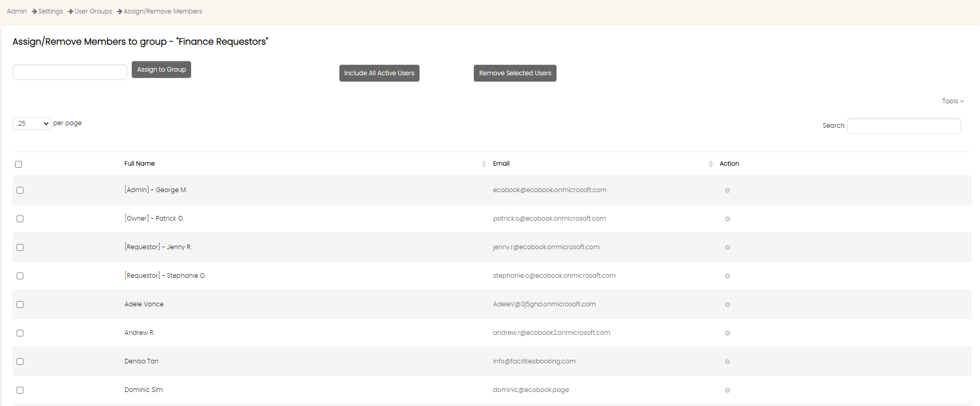Image resolution: width=980 pixels, height=406 pixels.
Task: Go to User Groups breadcrumb
Action: pyautogui.click(x=93, y=11)
